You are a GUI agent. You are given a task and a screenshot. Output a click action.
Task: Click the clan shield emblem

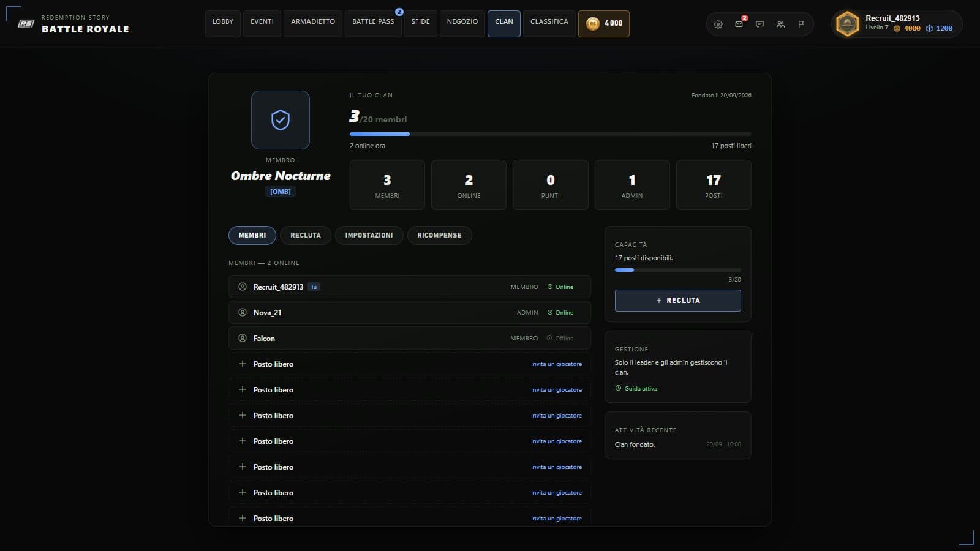tap(281, 120)
